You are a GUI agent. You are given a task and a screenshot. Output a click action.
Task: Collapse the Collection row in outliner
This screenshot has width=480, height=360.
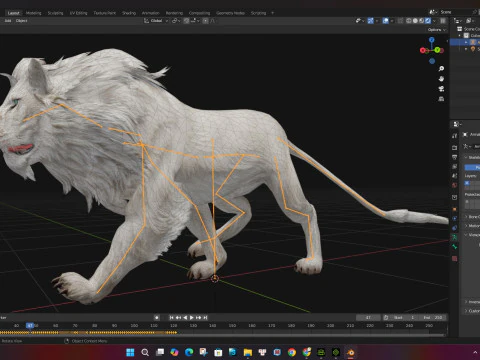[460, 35]
